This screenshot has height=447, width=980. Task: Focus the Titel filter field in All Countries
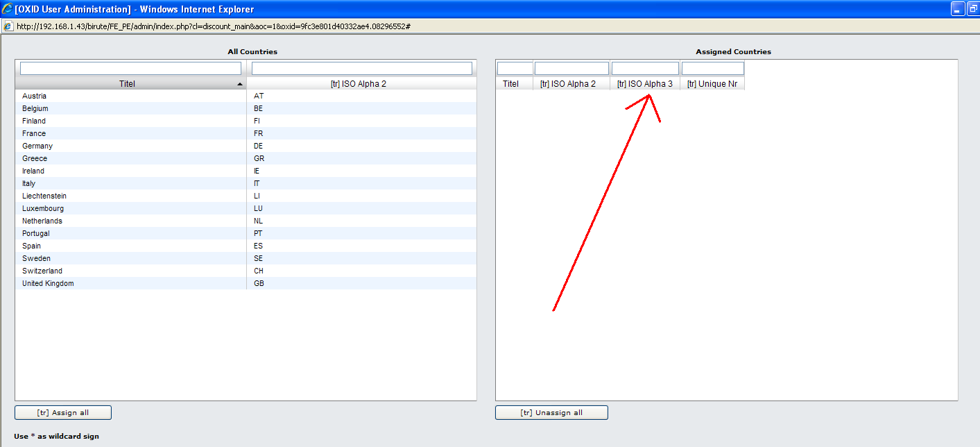pos(130,69)
